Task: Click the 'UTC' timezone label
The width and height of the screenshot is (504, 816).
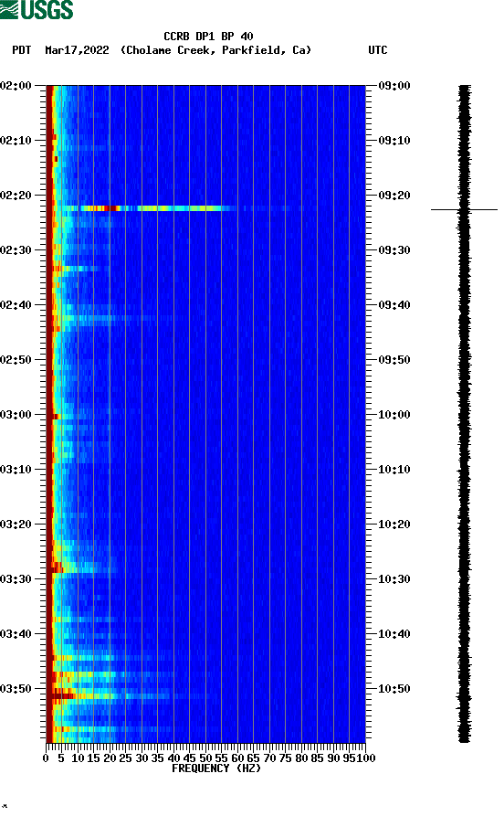Action: tap(378, 50)
